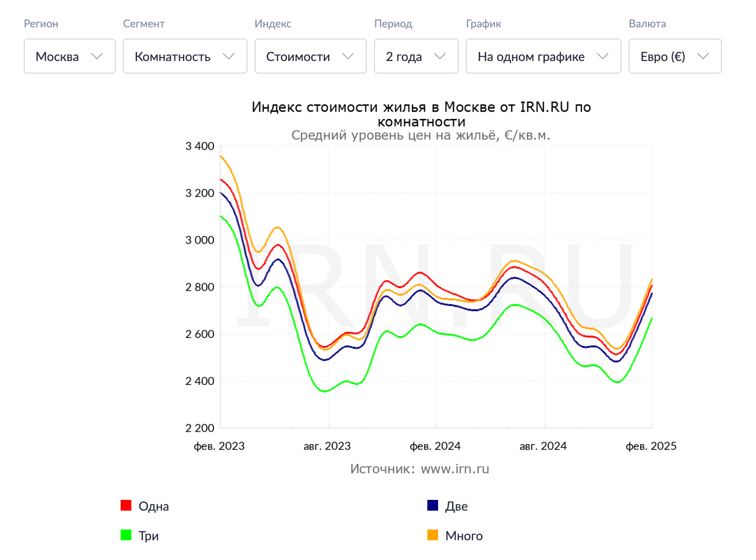Click the 2 400 y-axis value

click(200, 381)
